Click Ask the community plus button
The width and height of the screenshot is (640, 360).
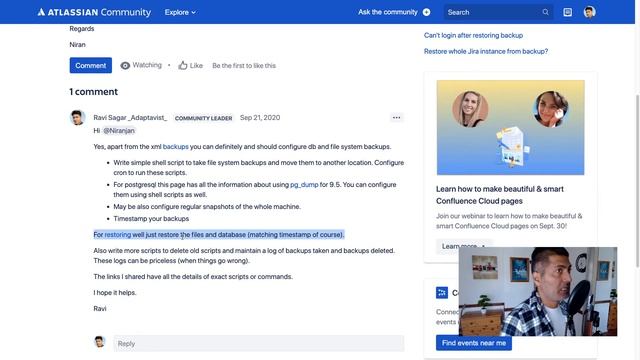427,12
